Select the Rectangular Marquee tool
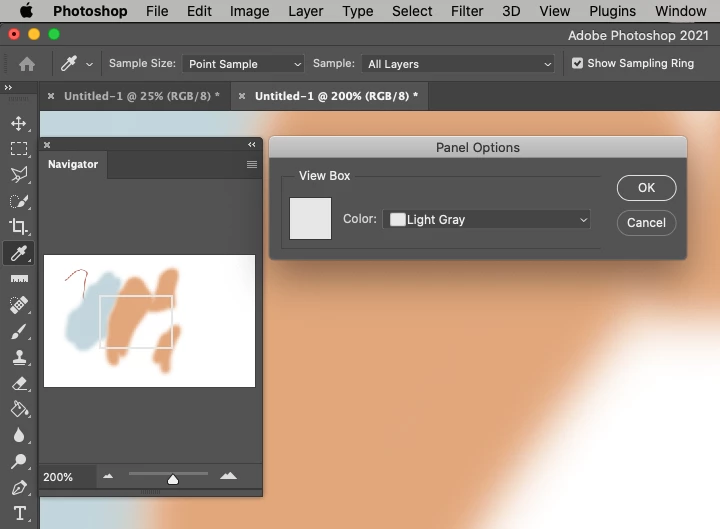Image resolution: width=720 pixels, height=529 pixels. tap(19, 149)
